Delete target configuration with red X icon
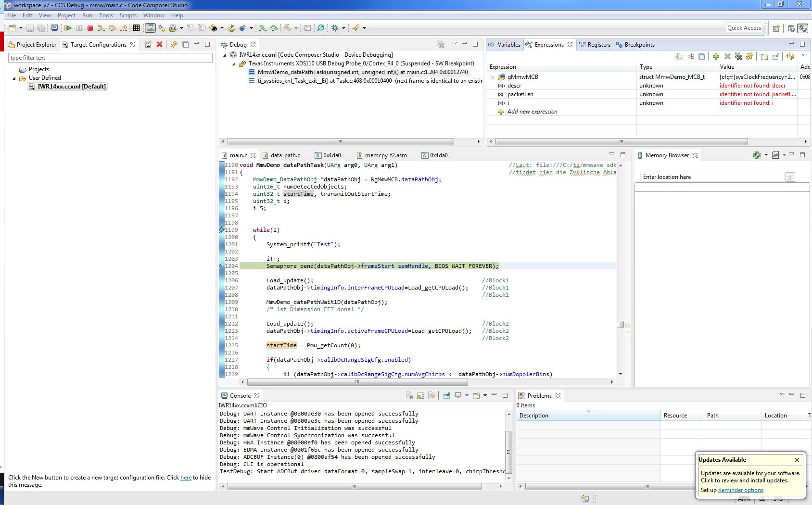Viewport: 812px width, 505px height. (x=159, y=45)
